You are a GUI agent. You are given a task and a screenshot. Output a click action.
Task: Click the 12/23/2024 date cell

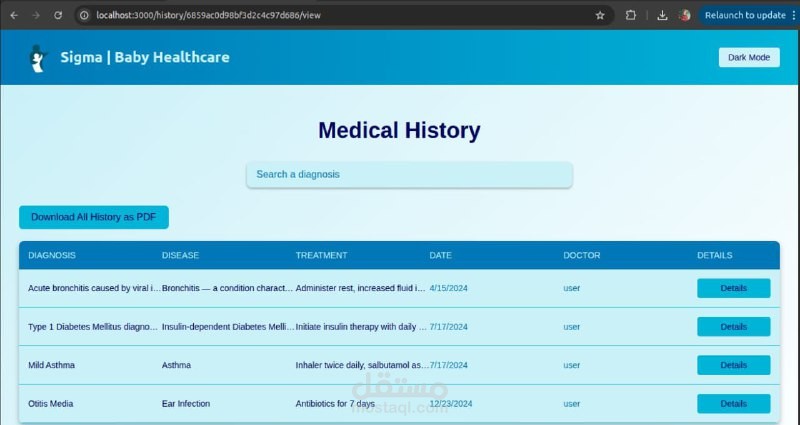tap(451, 404)
